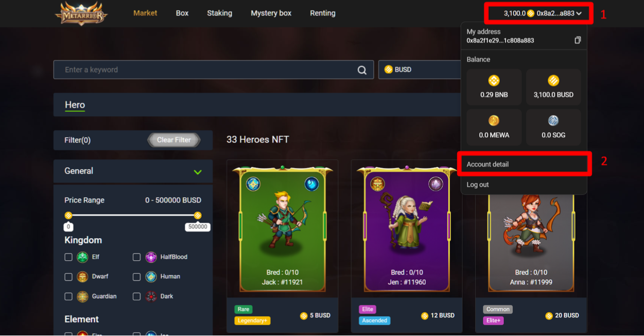This screenshot has width=644, height=336.
Task: Toggle the wallet account dropdown arrow
Action: 579,13
